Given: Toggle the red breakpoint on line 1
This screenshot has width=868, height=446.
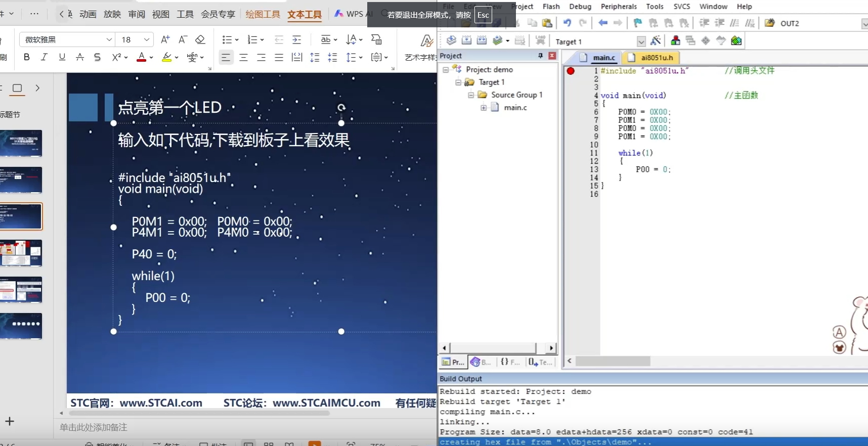Looking at the screenshot, I should 571,71.
